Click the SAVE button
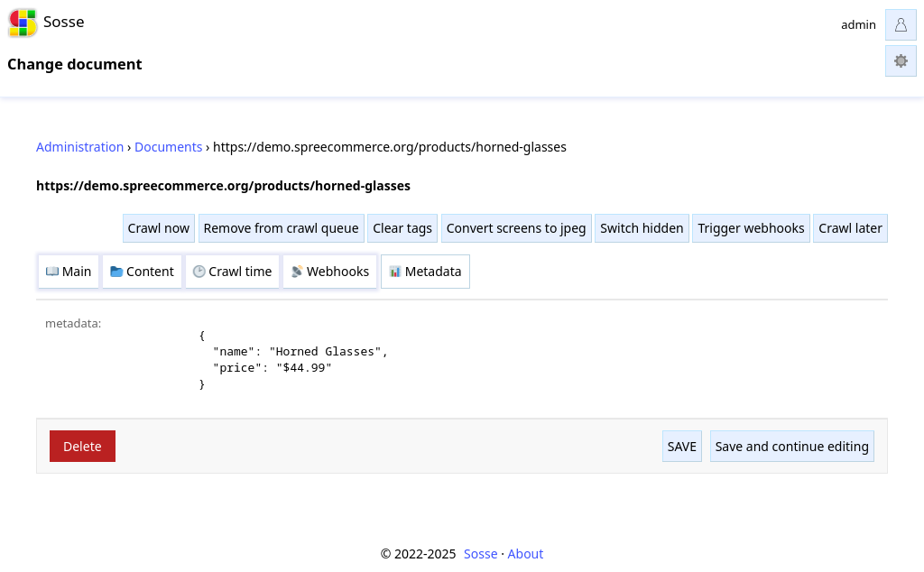924x572 pixels. point(682,447)
